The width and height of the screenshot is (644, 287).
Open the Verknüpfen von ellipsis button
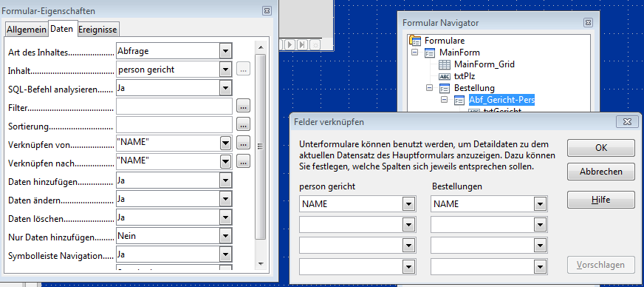pos(243,143)
